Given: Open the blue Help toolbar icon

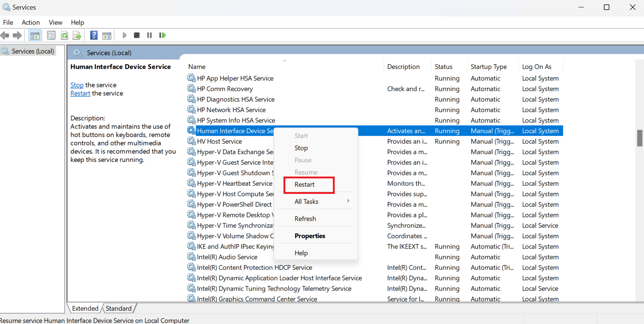Looking at the screenshot, I should click(x=94, y=35).
